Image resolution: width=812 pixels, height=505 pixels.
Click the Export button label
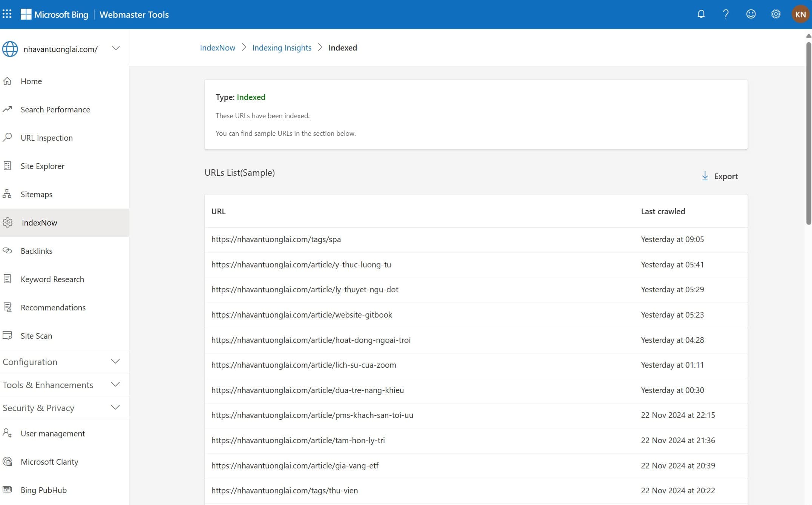coord(726,176)
